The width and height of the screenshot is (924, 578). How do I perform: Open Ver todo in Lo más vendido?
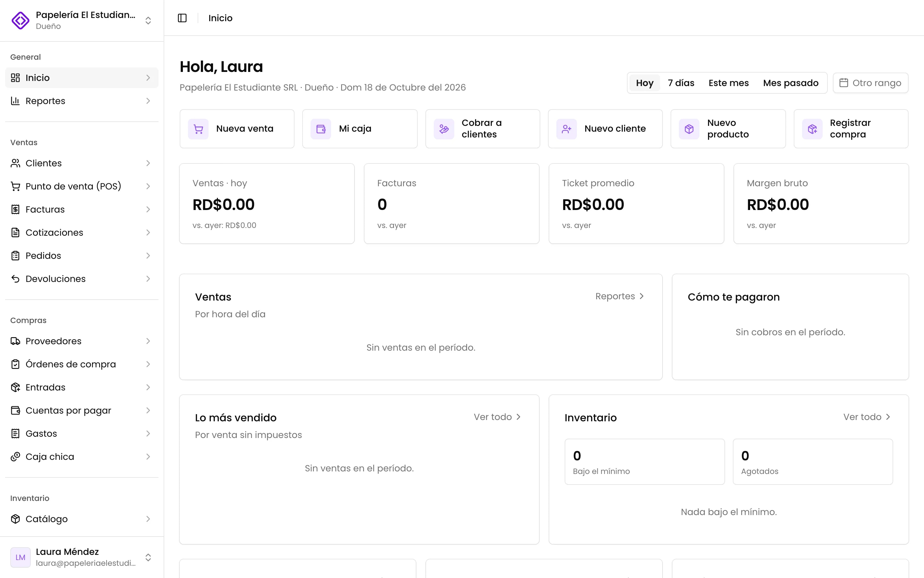pos(497,417)
